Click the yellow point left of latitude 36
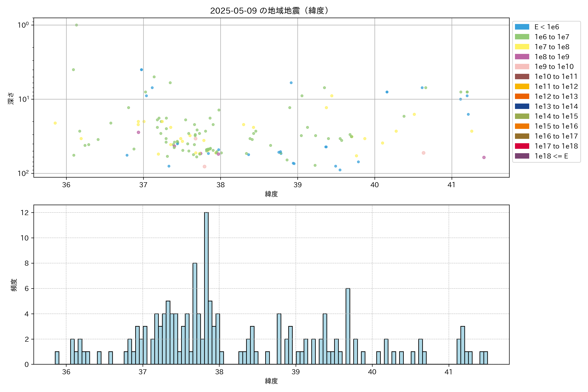 point(55,123)
